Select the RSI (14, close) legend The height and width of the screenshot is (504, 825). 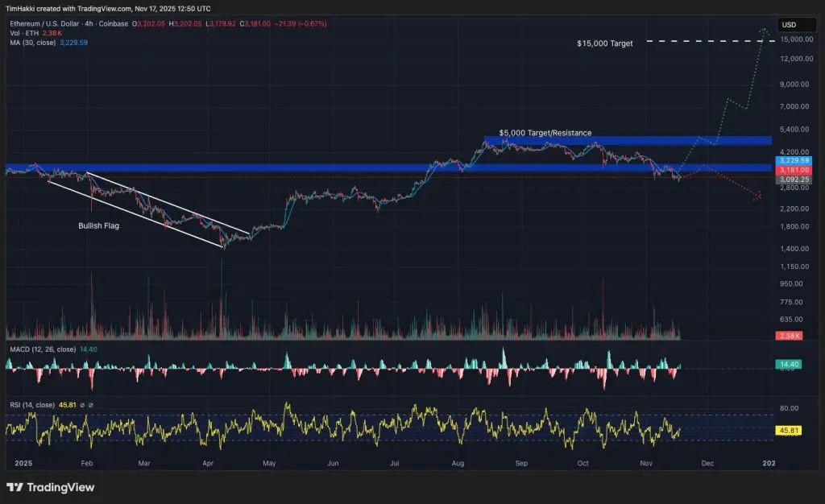tap(32, 405)
